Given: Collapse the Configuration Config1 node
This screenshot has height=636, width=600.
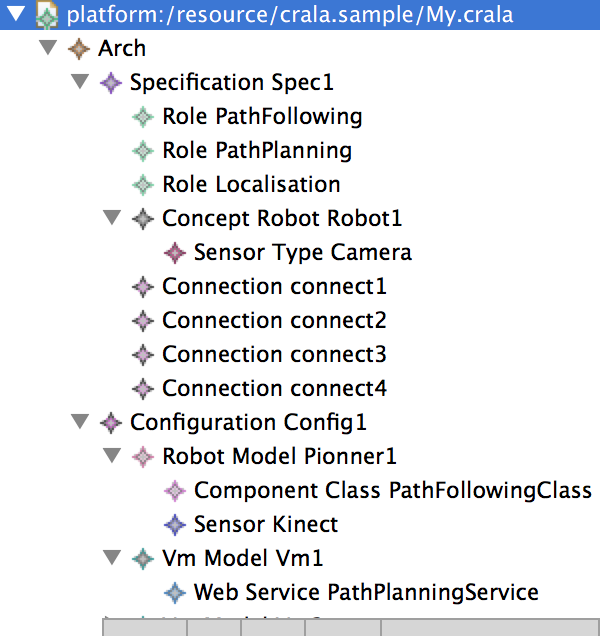Looking at the screenshot, I should pos(80,422).
